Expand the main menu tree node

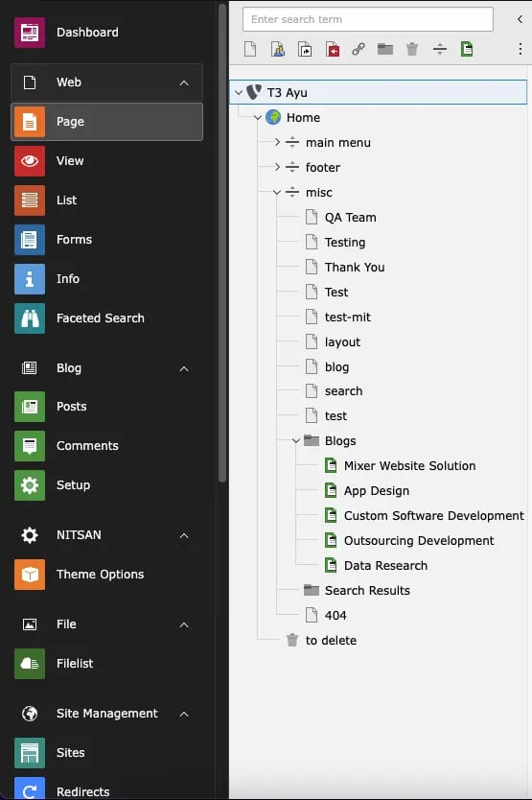tap(277, 142)
